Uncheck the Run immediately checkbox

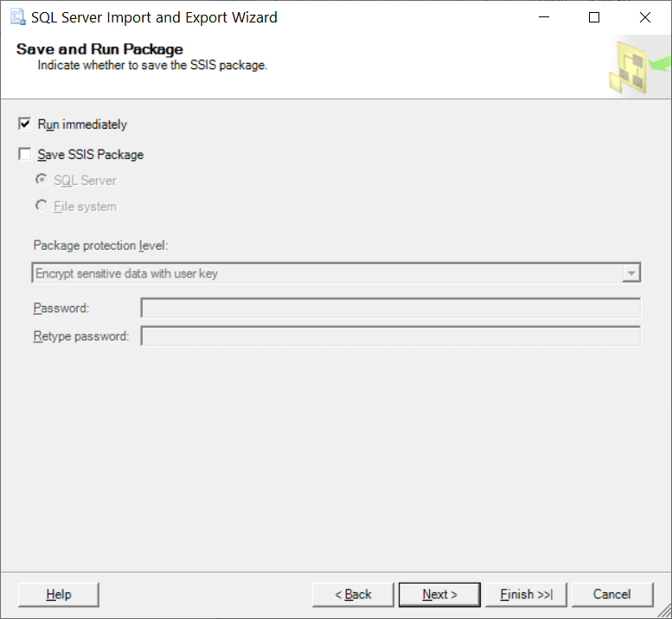(x=24, y=124)
